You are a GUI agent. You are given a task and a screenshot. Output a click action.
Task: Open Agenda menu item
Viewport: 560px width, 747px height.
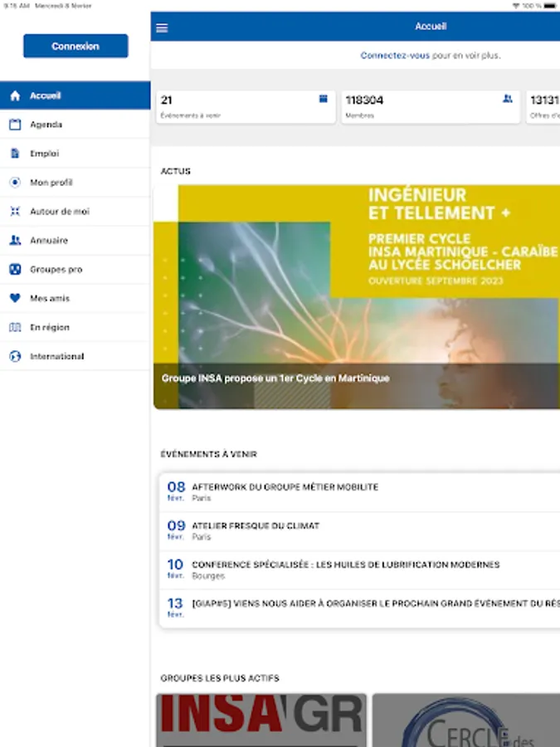[x=75, y=124]
